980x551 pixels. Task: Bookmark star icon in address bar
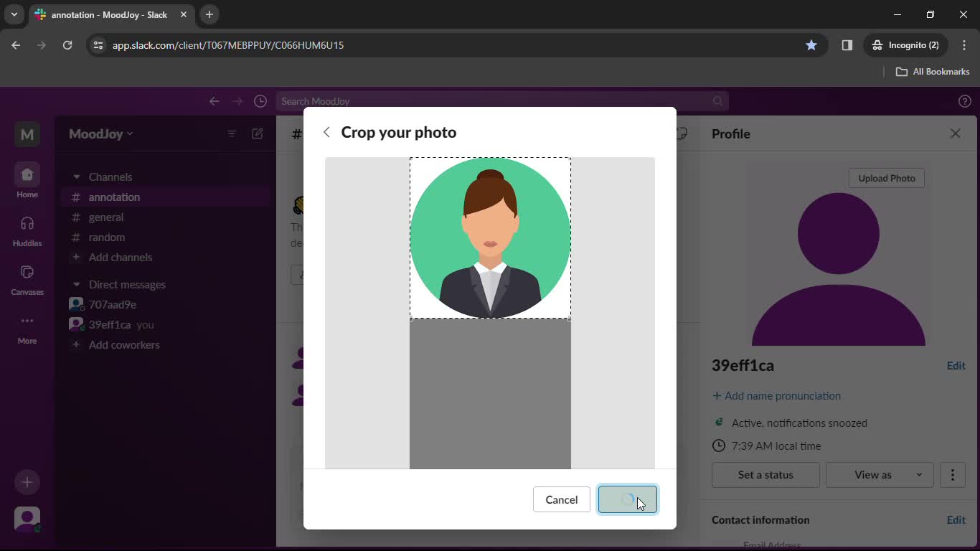811,45
